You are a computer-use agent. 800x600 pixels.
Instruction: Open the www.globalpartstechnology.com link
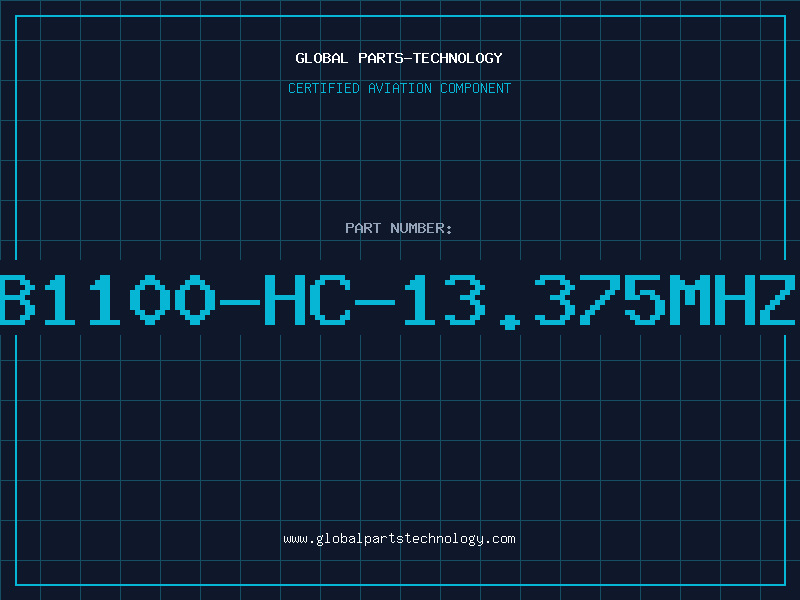399,539
